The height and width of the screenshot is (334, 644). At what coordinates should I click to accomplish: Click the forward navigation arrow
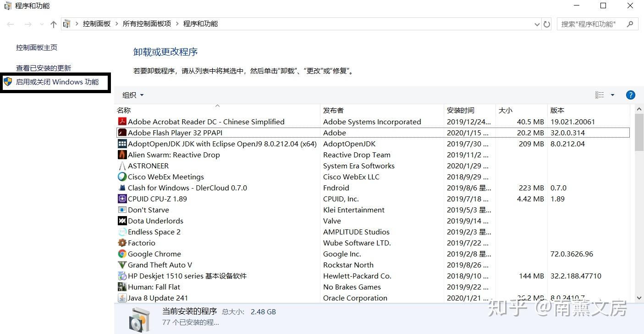click(28, 24)
